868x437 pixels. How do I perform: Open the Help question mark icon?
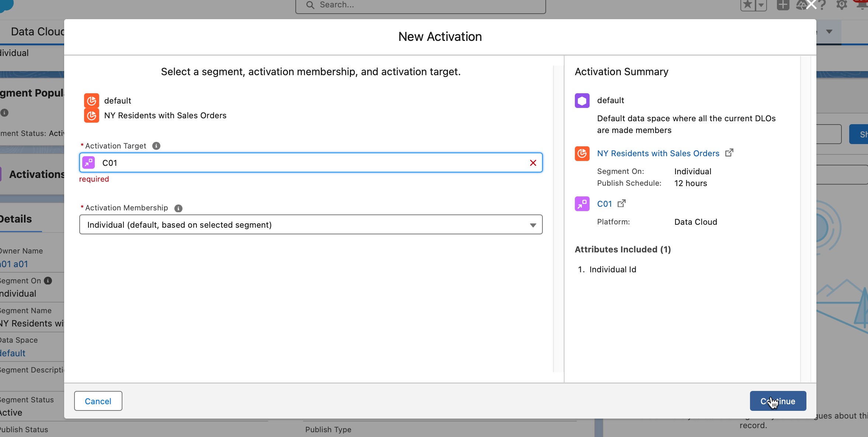822,5
